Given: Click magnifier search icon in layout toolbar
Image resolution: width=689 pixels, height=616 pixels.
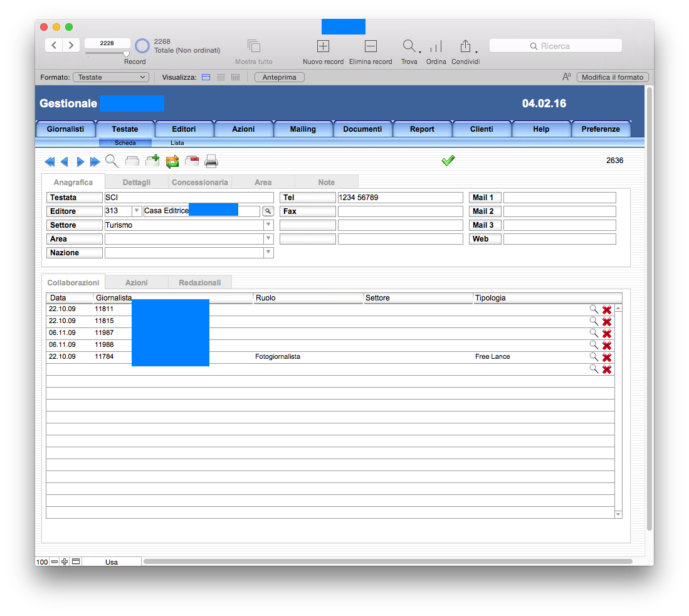Looking at the screenshot, I should 112,161.
